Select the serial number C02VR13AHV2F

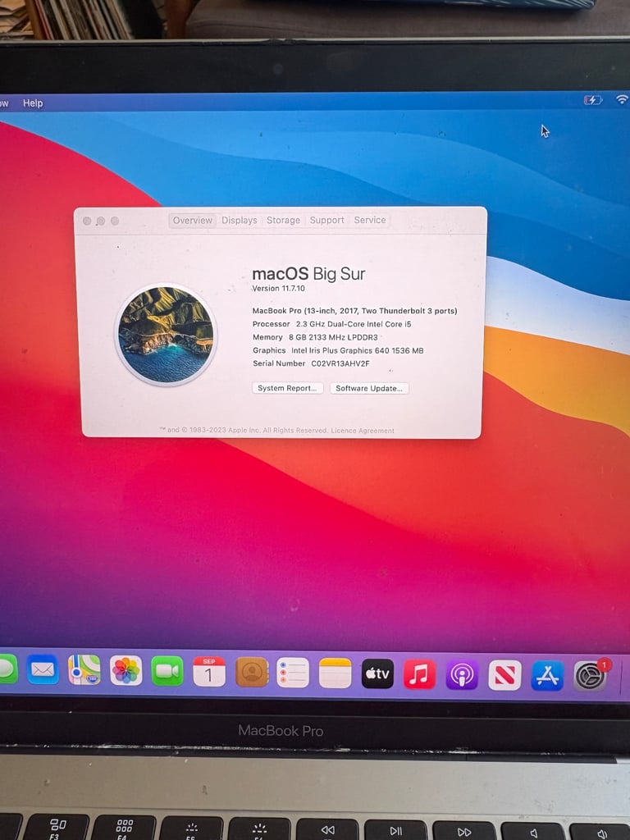[x=340, y=363]
